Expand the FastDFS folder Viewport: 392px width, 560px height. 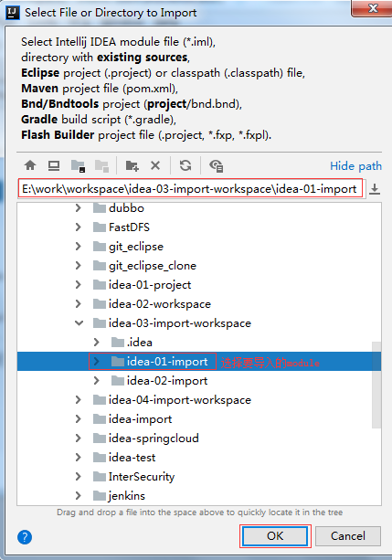[x=79, y=227]
